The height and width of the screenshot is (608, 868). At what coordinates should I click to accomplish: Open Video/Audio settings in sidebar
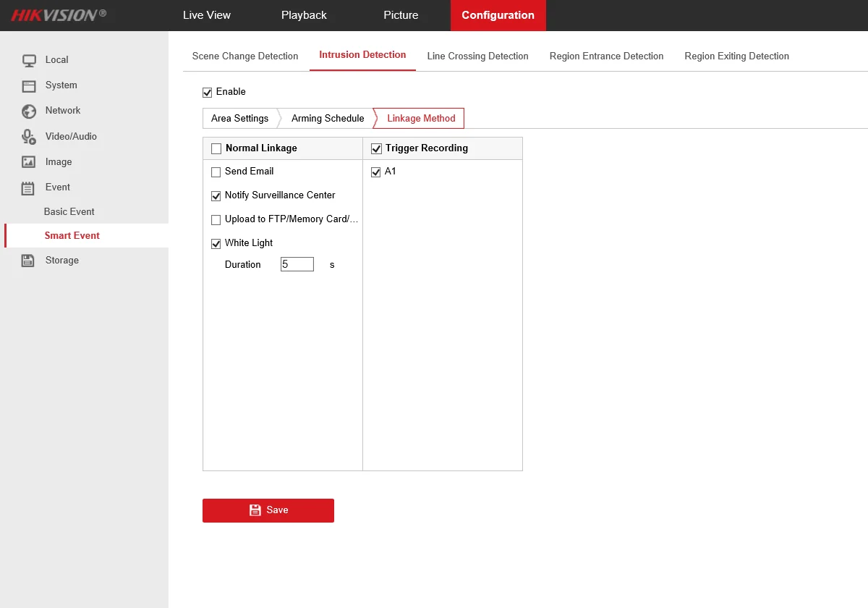coord(71,136)
